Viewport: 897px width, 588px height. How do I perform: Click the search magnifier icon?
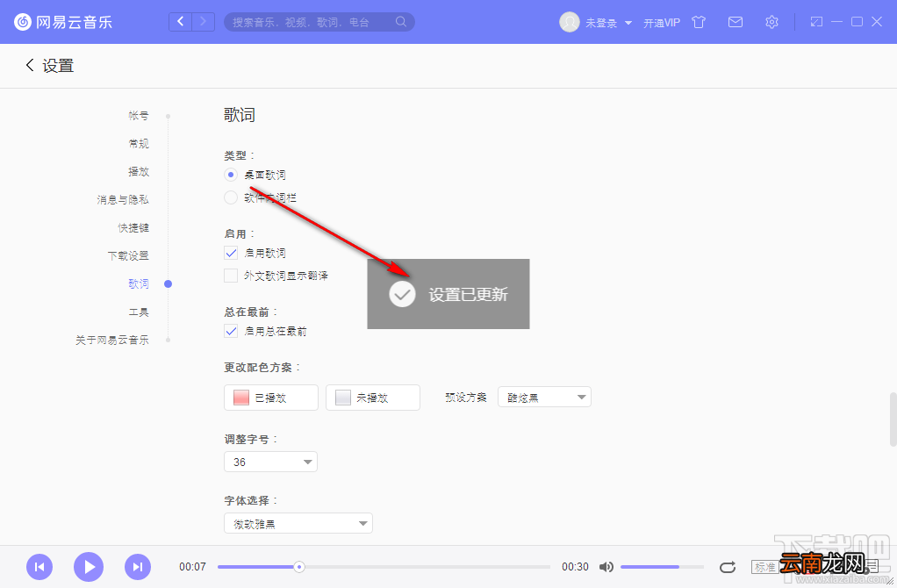point(401,22)
